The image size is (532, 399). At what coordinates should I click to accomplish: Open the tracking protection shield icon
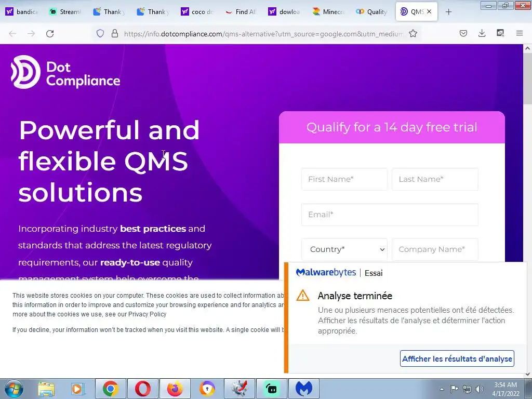100,33
